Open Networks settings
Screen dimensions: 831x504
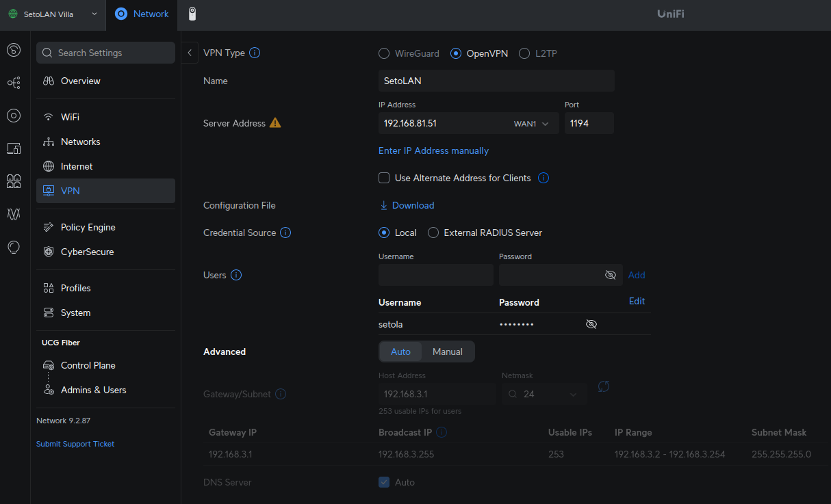(105, 142)
